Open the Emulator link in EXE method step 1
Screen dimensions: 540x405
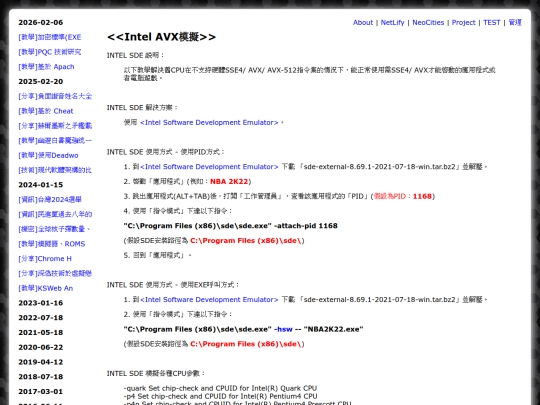point(209,300)
